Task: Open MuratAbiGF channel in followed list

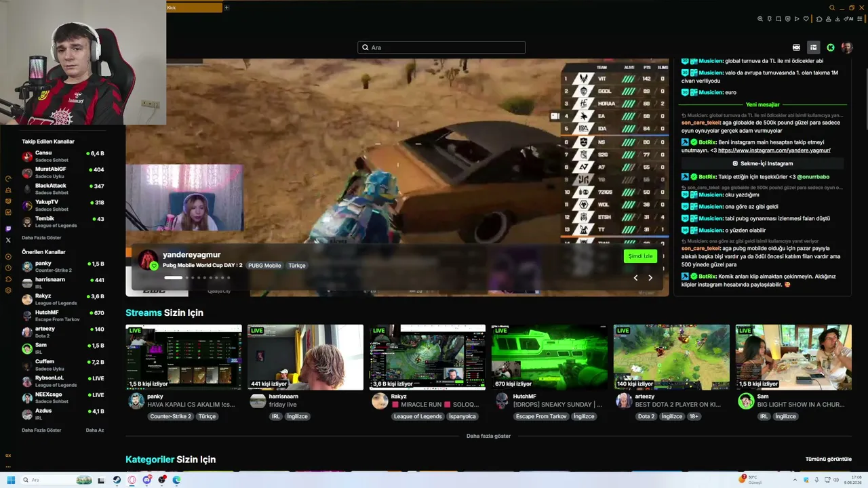Action: 63,172
